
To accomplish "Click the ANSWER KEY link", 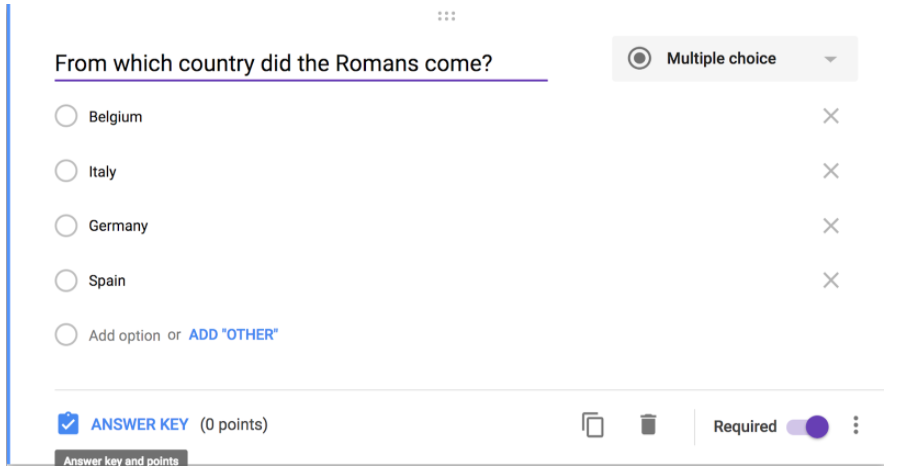I will pyautogui.click(x=140, y=425).
